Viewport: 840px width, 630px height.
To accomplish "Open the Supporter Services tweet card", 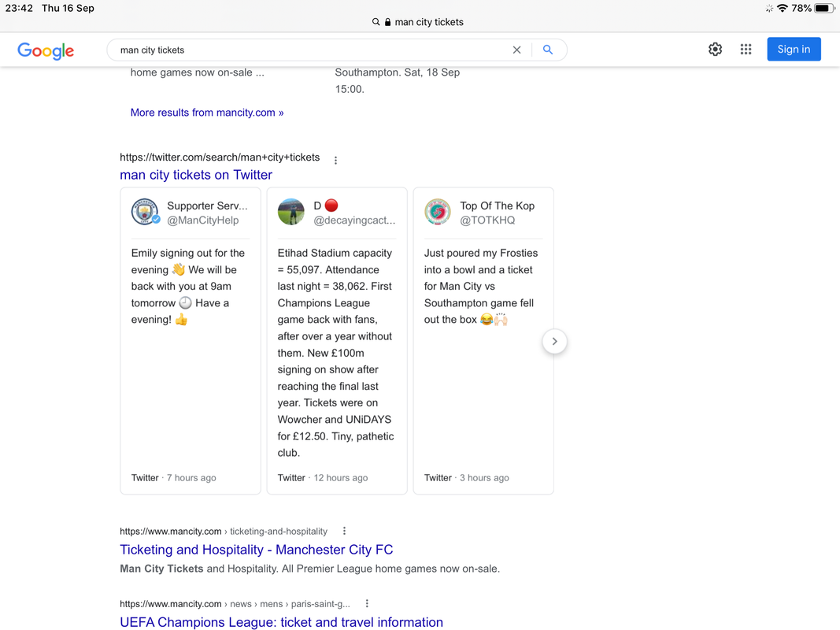I will (191, 341).
